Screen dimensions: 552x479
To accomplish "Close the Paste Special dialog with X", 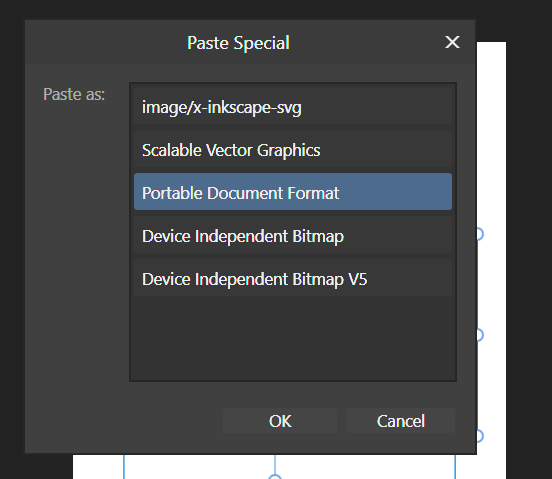I will click(452, 42).
